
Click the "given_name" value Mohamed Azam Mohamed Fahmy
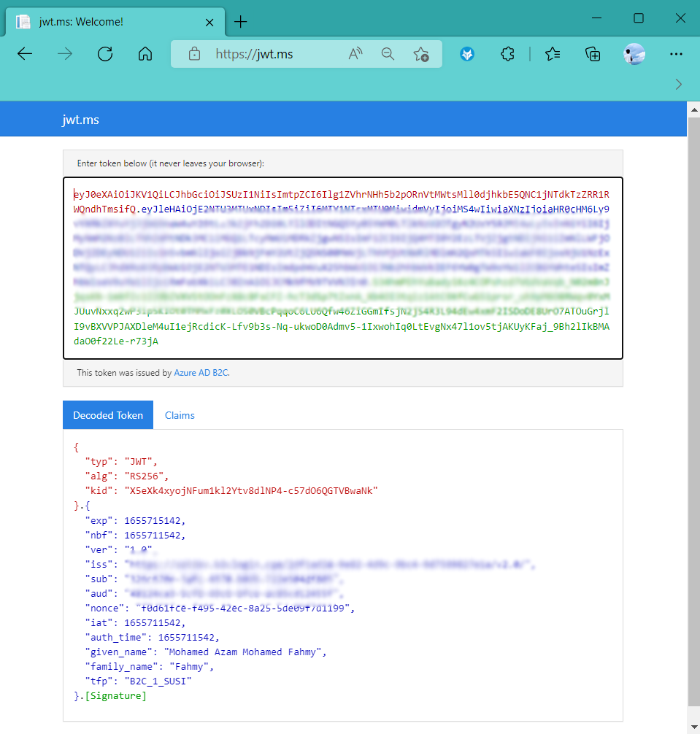point(242,652)
